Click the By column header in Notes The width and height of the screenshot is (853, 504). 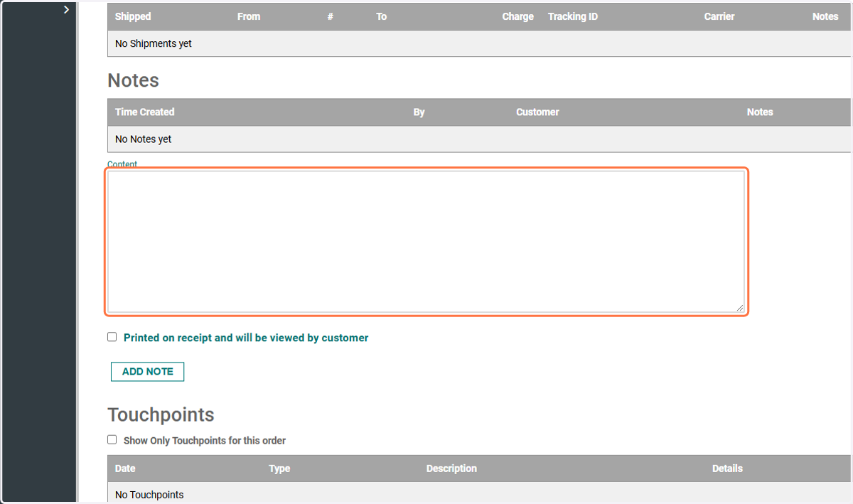419,112
